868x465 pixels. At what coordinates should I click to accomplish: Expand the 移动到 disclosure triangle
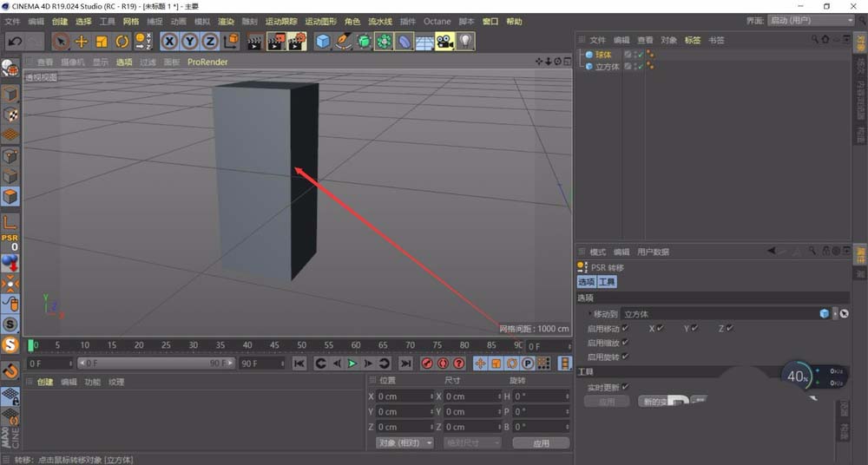589,313
